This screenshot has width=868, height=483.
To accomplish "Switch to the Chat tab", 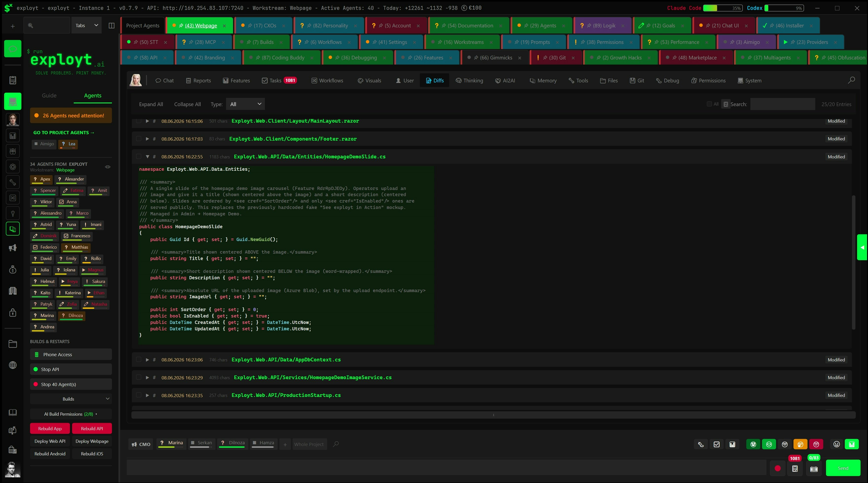I will (164, 80).
